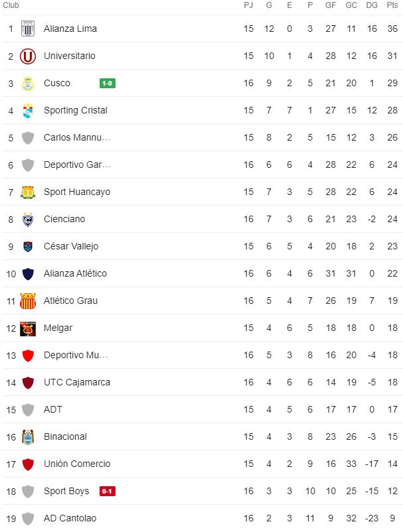This screenshot has width=403, height=532.
Task: Open the UTC Cajamarca team link
Action: 77,383
